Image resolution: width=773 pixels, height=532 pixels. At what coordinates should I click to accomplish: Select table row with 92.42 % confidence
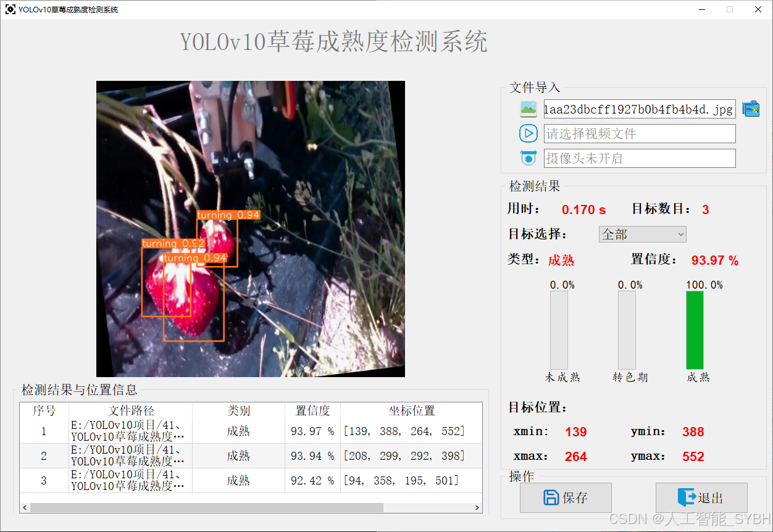coord(251,480)
